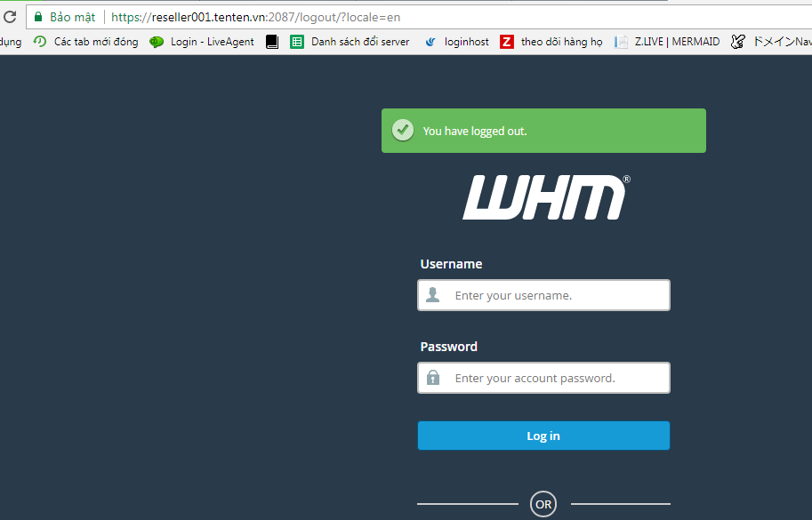Click the WHM logo
This screenshot has height=520, width=812.
point(546,197)
